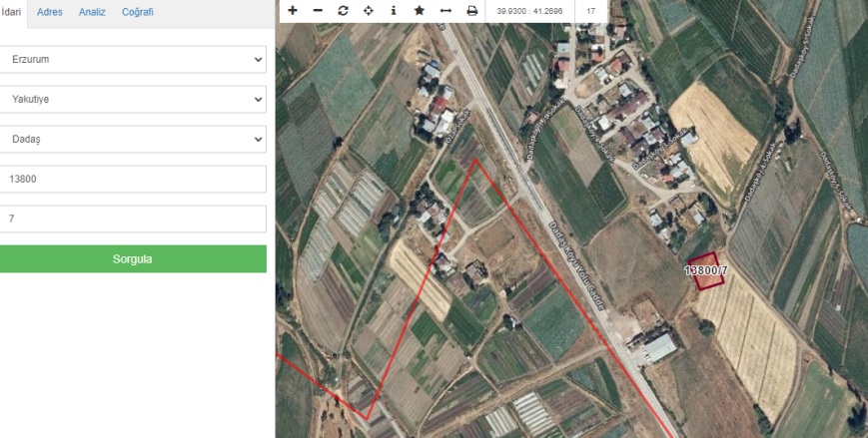Open the Analiz tab
Image resolution: width=868 pixels, height=438 pixels.
click(93, 12)
